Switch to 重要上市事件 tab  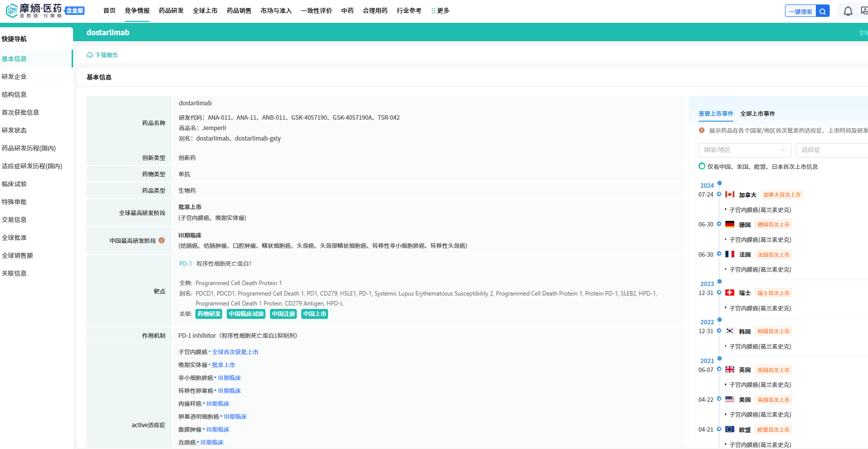[x=716, y=114]
